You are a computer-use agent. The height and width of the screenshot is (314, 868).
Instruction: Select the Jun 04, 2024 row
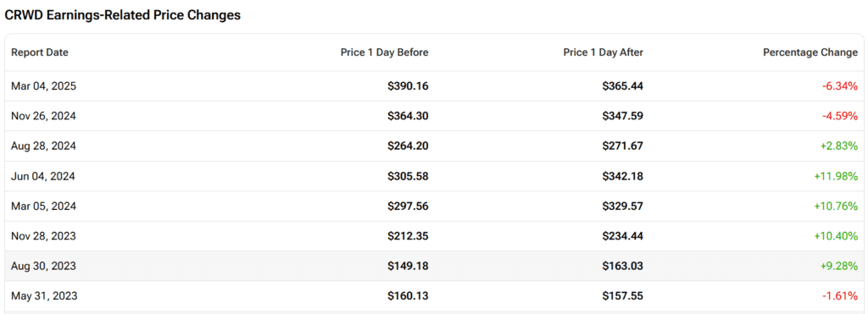(x=434, y=176)
